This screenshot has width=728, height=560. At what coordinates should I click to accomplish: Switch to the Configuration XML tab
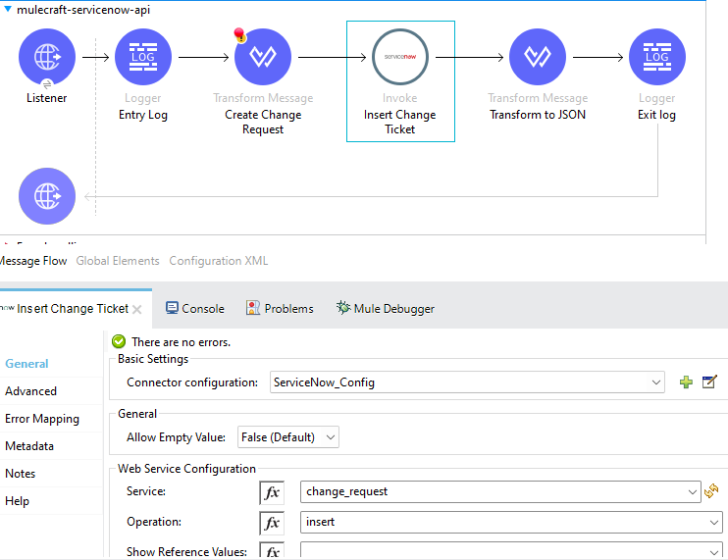coord(218,261)
